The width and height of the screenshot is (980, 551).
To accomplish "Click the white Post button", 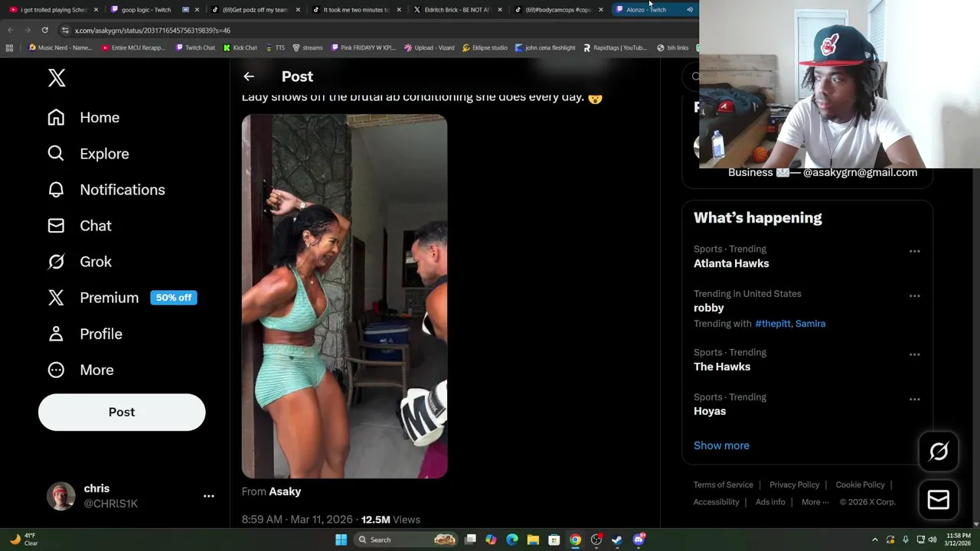I will (x=122, y=412).
